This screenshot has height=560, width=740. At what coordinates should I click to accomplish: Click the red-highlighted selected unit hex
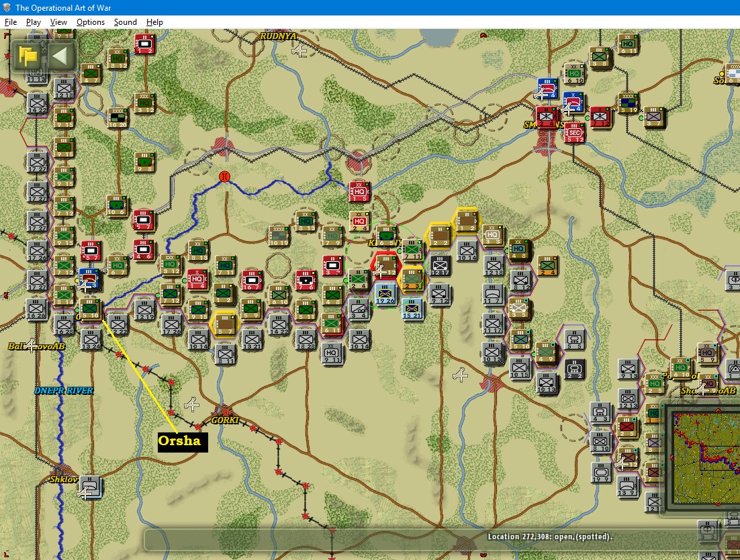coord(385,266)
